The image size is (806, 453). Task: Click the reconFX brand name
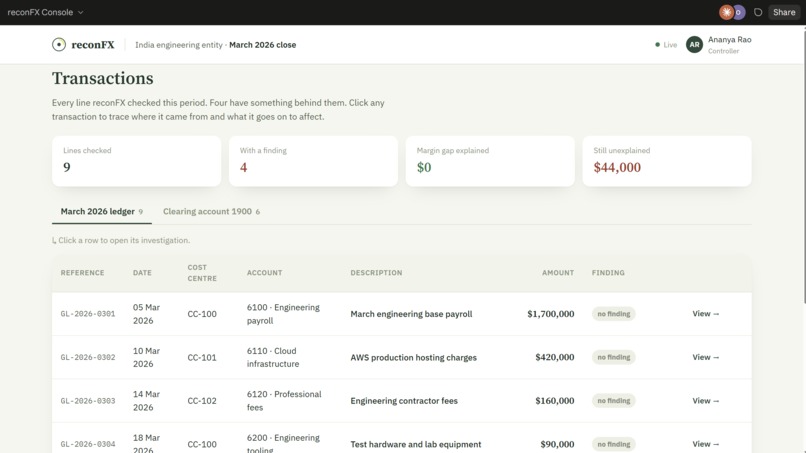click(93, 45)
